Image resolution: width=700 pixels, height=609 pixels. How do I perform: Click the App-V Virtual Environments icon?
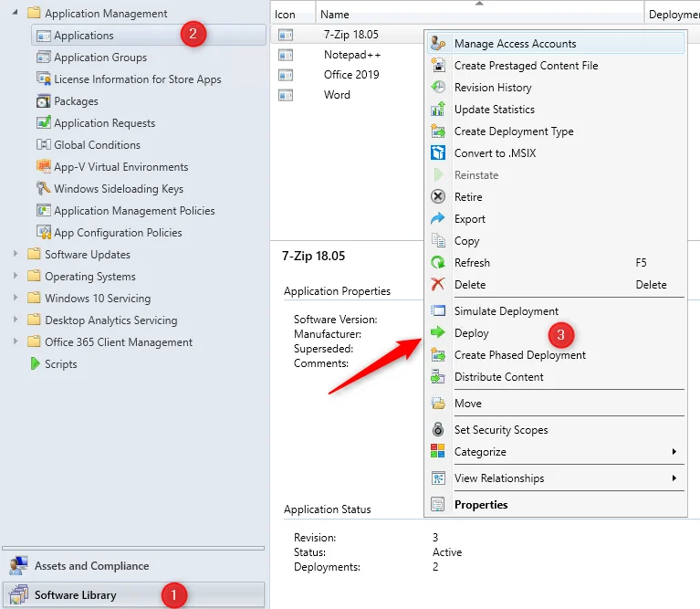point(43,166)
